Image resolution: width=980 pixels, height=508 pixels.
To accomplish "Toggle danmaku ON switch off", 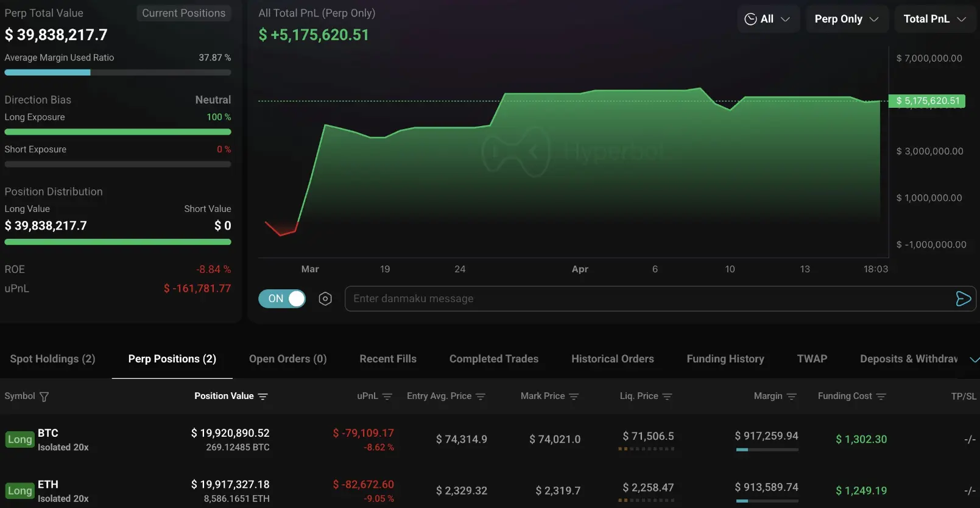I will 282,298.
